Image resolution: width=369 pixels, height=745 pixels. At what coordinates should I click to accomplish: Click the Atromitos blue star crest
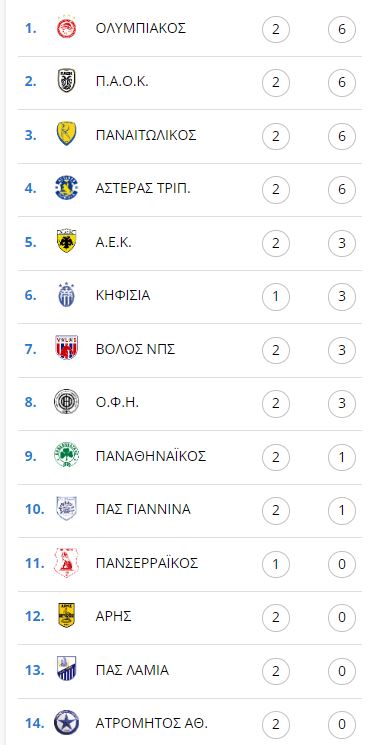66,723
